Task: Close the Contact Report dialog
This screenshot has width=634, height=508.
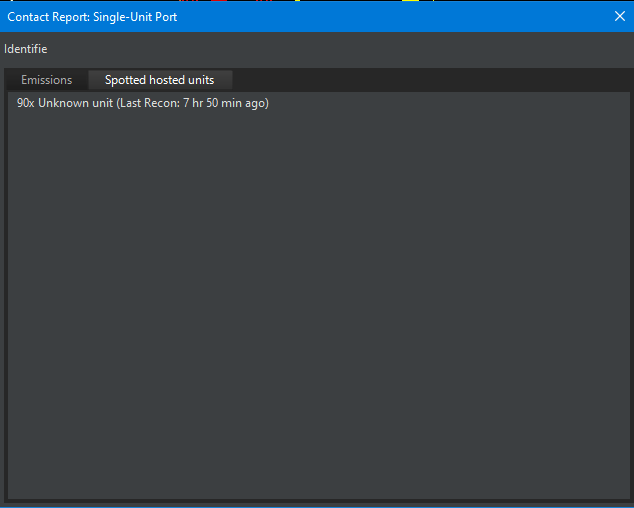Action: (619, 16)
